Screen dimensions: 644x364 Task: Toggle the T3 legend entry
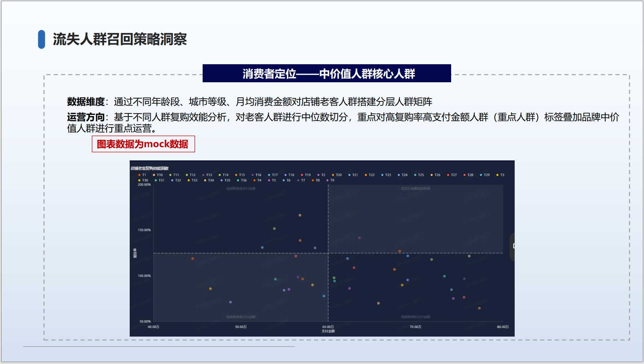[500, 175]
